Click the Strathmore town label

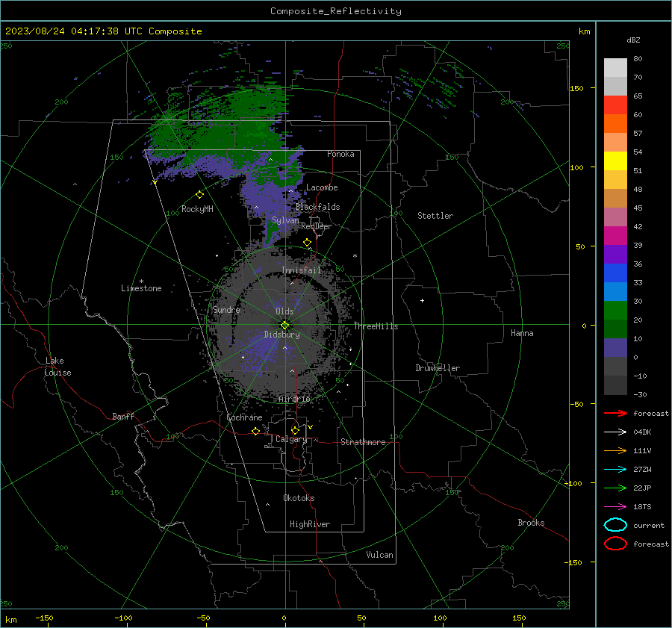tap(363, 442)
